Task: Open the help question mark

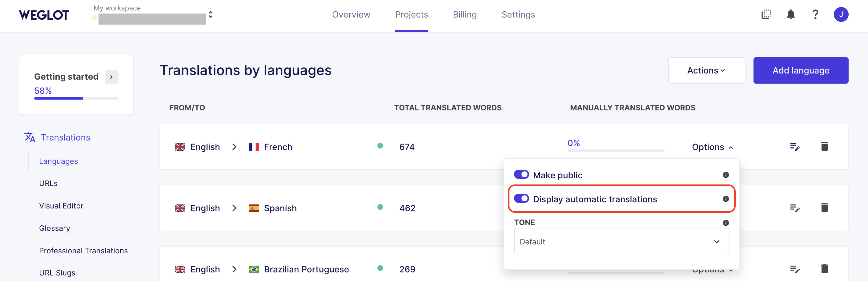Action: (815, 14)
